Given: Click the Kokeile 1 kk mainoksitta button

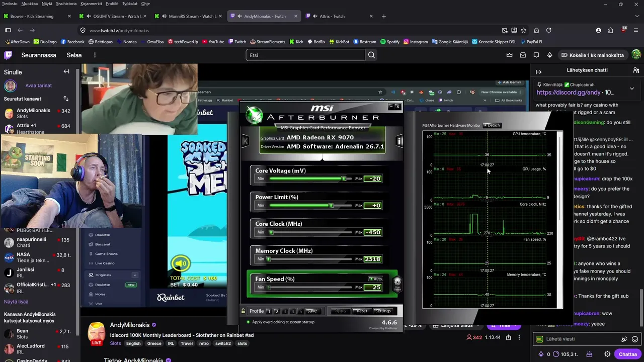Looking at the screenshot, I should click(x=593, y=55).
